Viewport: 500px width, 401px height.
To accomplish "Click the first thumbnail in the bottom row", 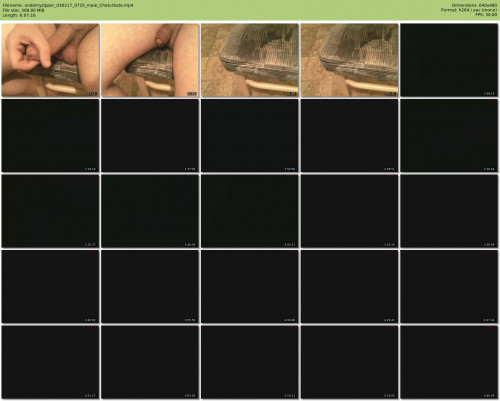I will 50,362.
